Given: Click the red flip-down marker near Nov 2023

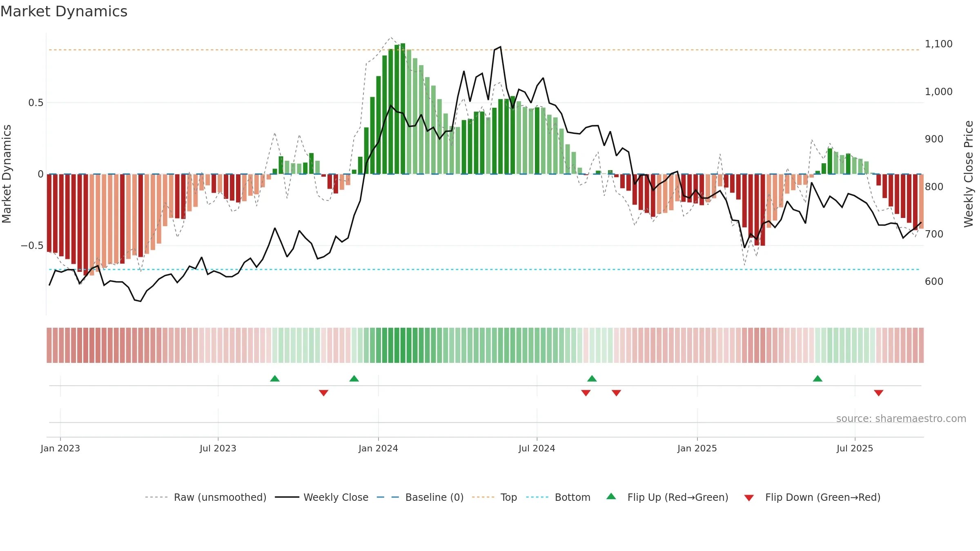Looking at the screenshot, I should pos(323,393).
